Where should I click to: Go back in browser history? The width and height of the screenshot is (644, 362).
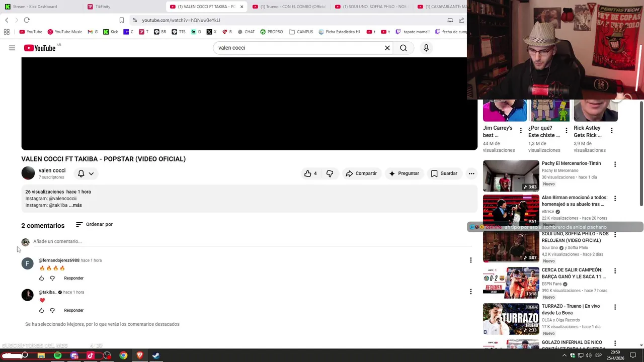[x=7, y=20]
